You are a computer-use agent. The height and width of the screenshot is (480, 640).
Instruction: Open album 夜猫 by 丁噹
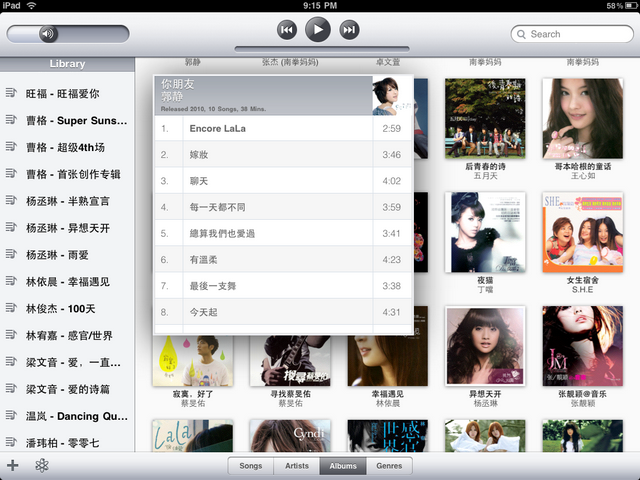pyautogui.click(x=485, y=232)
